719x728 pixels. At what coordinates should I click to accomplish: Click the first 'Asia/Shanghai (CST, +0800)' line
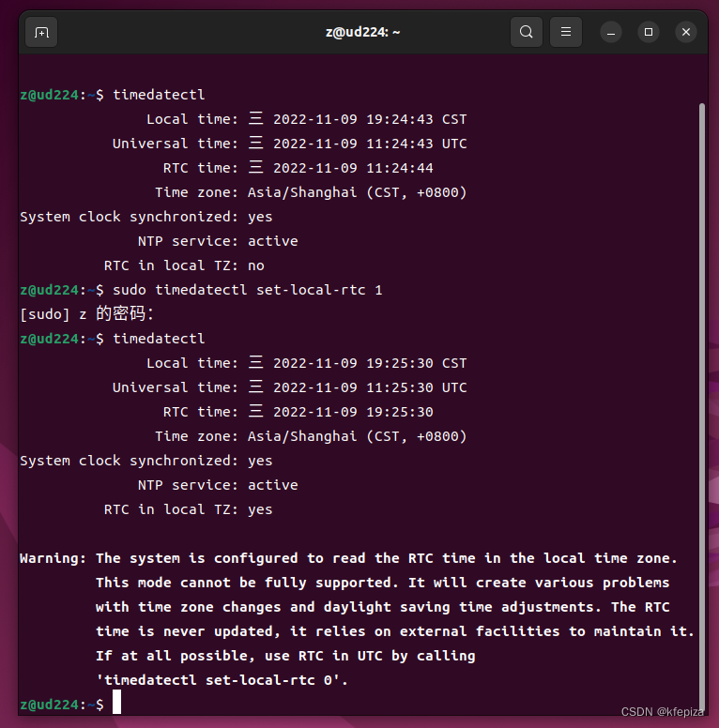(x=358, y=192)
